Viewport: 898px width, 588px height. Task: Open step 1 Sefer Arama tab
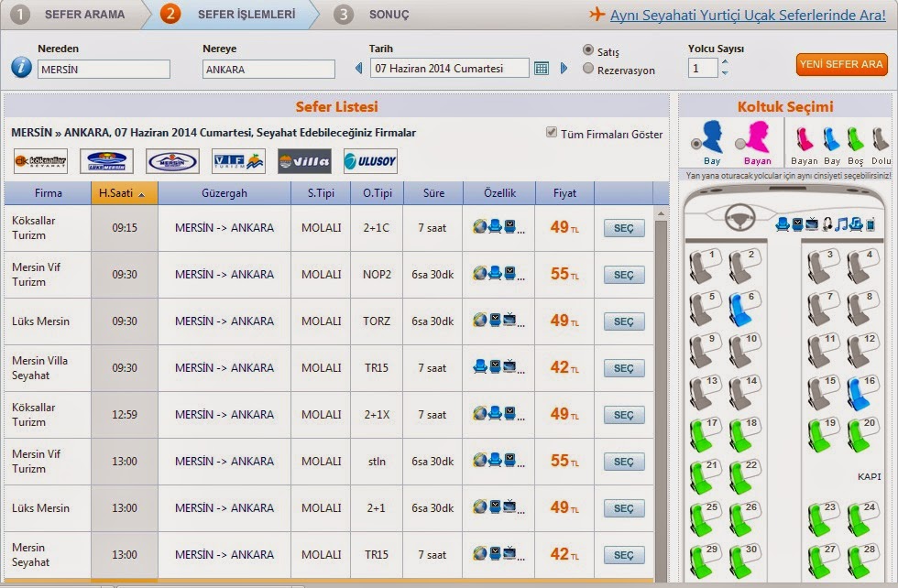(x=70, y=15)
